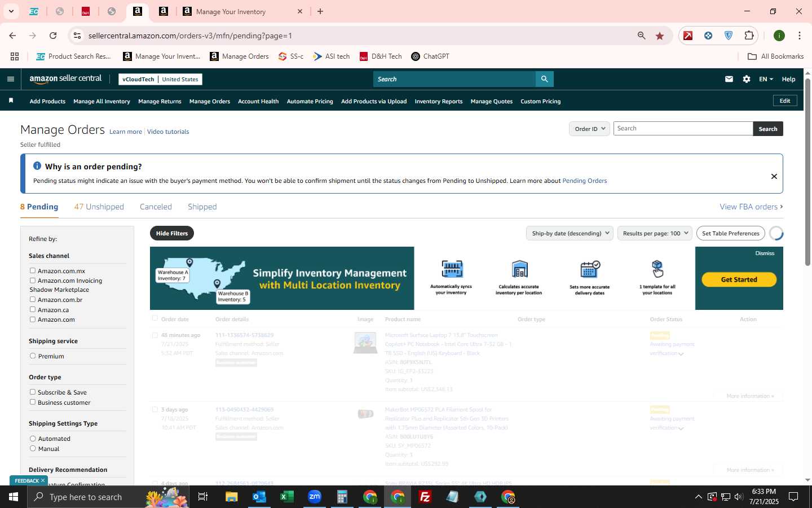This screenshot has height=508, width=812.
Task: Open Excel from the taskbar
Action: [287, 497]
